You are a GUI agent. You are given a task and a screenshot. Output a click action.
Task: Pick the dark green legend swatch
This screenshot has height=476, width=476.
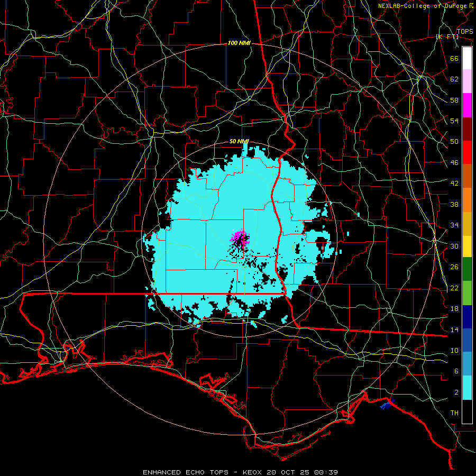(467, 269)
